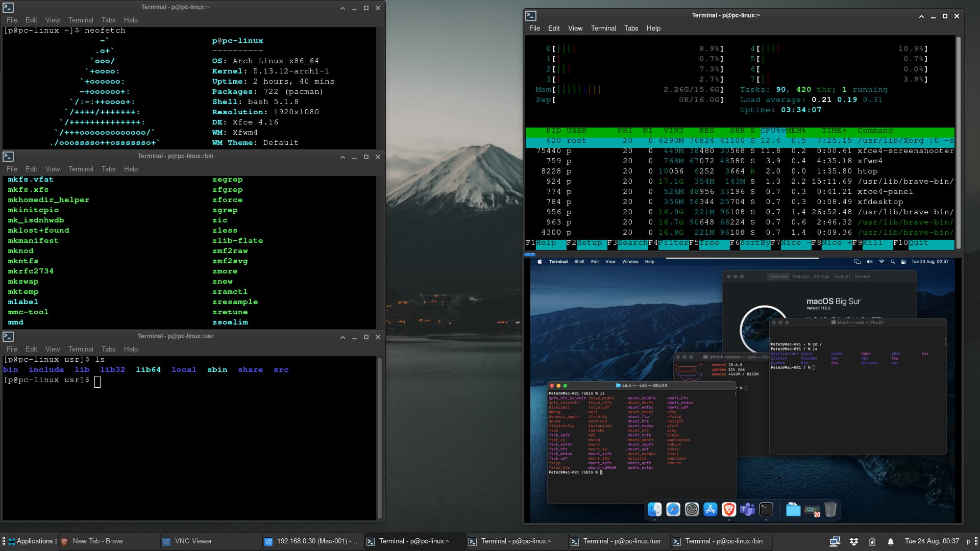Open Terminal menu in the usr terminal
Viewport: 980px width, 551px height.
[81, 349]
